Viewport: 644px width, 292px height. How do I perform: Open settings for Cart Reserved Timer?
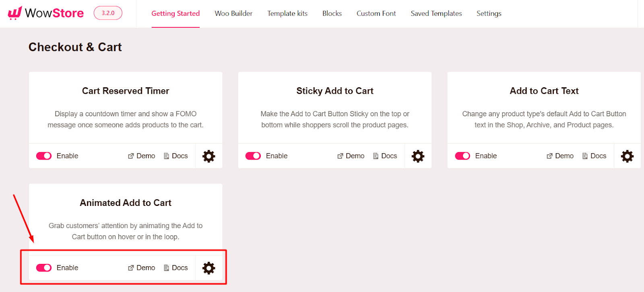click(208, 156)
